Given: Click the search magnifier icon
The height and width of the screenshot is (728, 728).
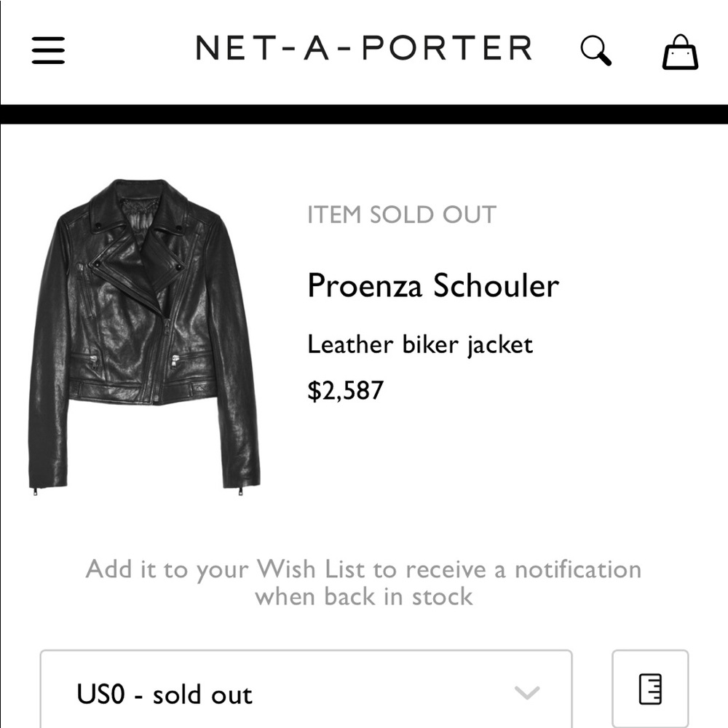Looking at the screenshot, I should [x=595, y=50].
